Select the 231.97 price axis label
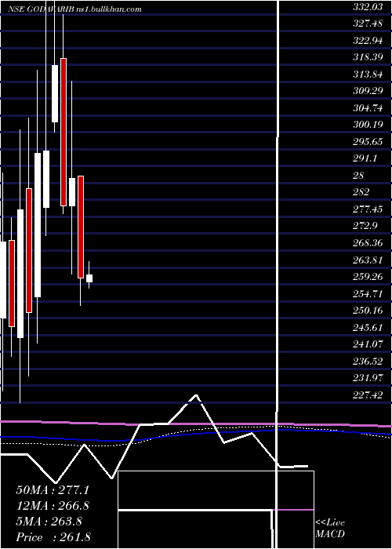Screen dimensions: 392x549 pyautogui.click(x=368, y=379)
